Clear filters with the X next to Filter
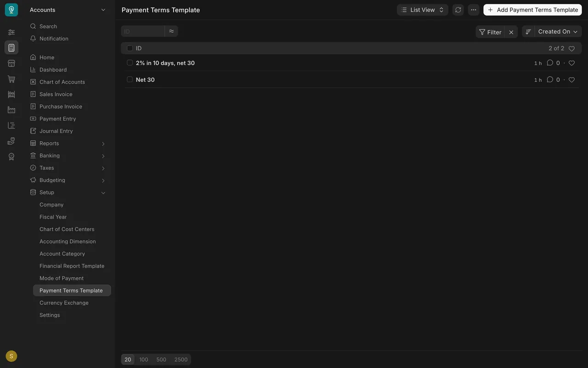588x368 pixels. 511,32
